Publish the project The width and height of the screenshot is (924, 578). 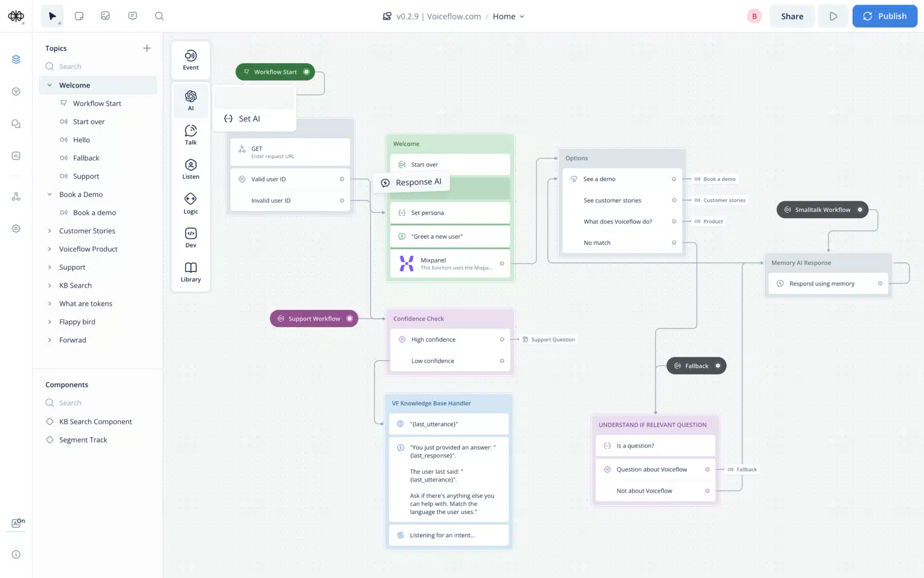(x=885, y=16)
